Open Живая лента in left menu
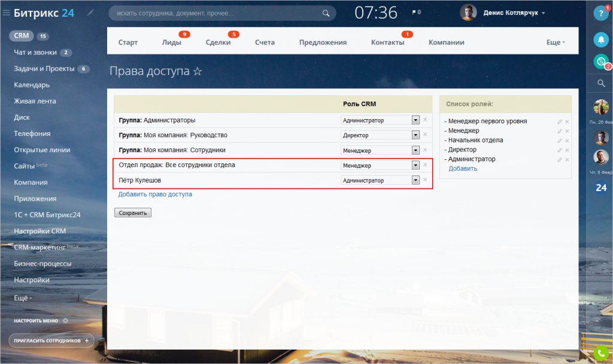 coord(35,101)
